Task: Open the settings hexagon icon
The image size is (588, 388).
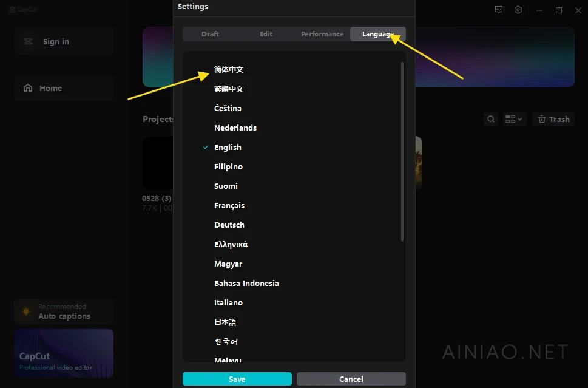Action: pos(518,10)
